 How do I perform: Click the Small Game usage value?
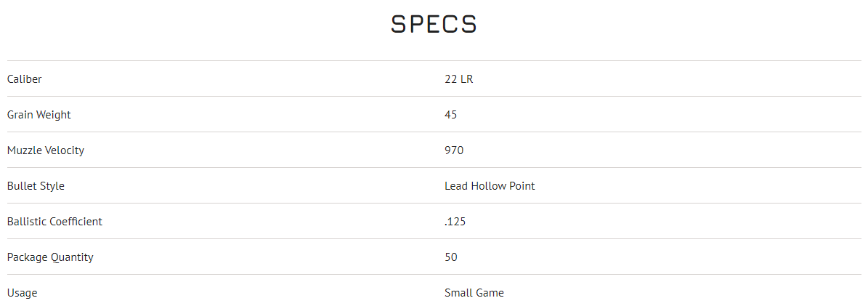(x=474, y=292)
